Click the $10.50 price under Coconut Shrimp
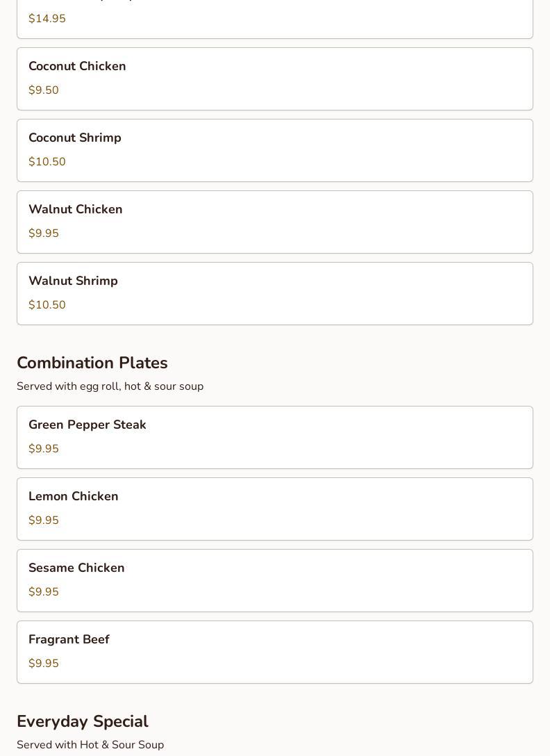 click(47, 162)
